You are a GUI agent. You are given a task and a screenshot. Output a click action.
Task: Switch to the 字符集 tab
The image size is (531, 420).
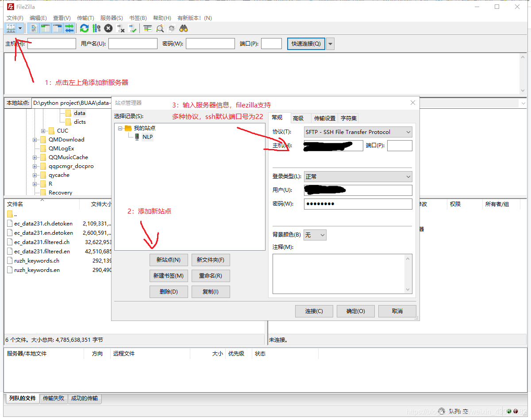(x=349, y=118)
